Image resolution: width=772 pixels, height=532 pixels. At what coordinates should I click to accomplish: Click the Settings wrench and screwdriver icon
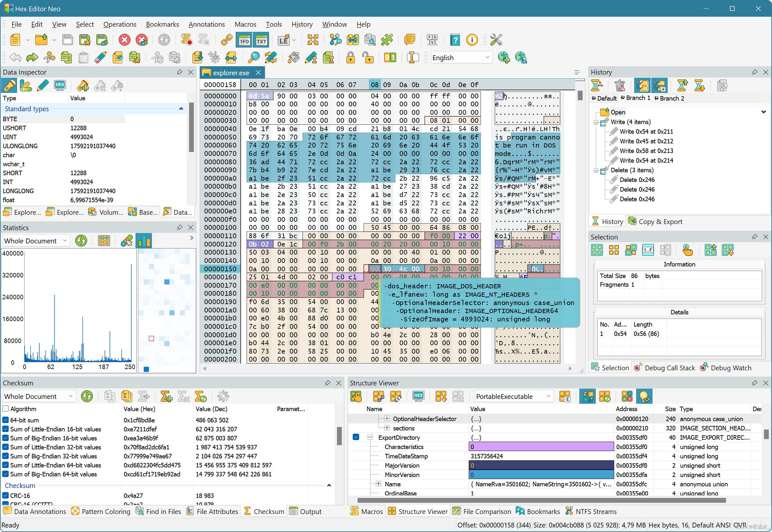pos(496,40)
